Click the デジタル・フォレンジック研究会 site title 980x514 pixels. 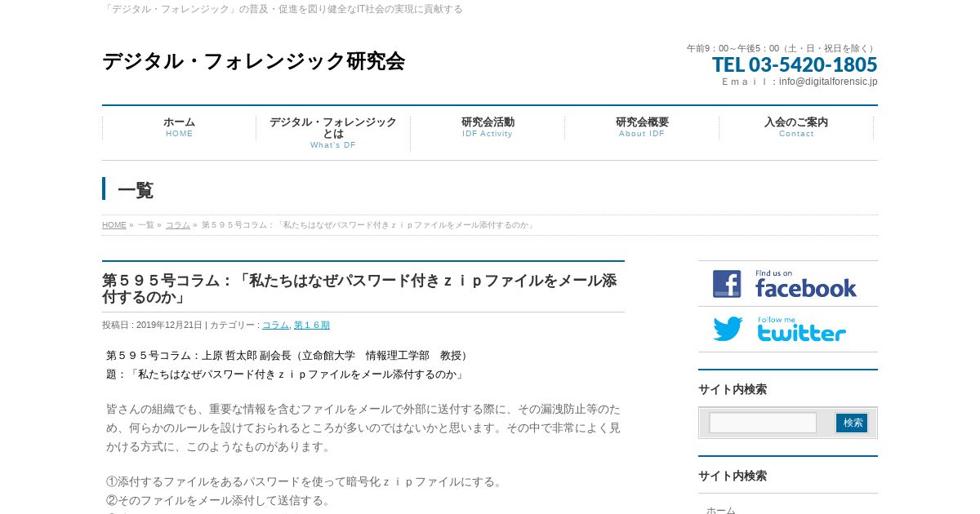click(253, 61)
